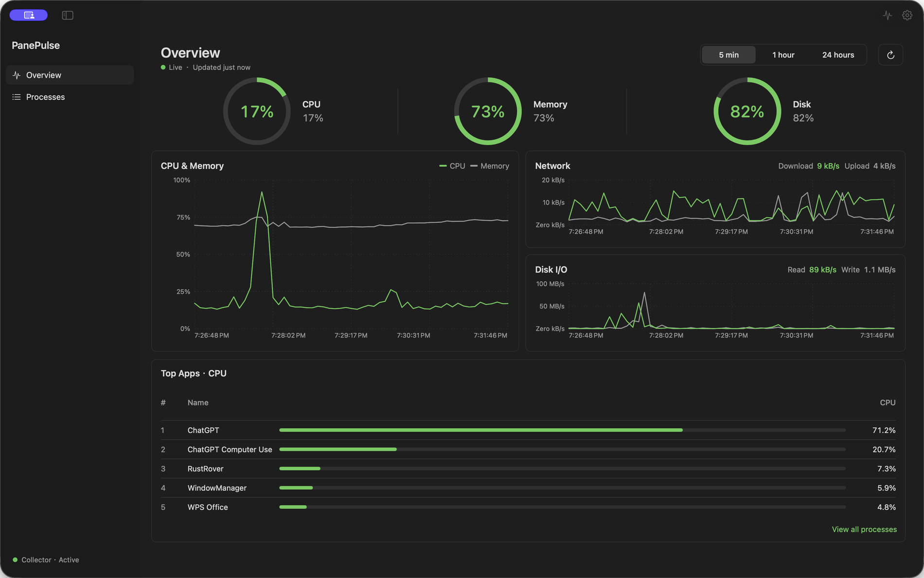Click the Network chart title
The image size is (924, 578).
[552, 166]
